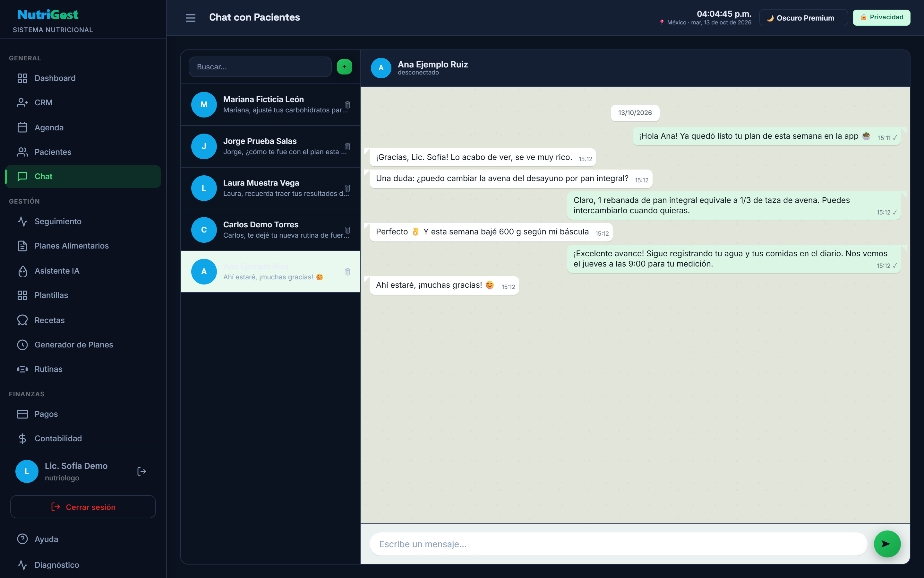Toggle the Oscuro Premium theme button

point(803,18)
